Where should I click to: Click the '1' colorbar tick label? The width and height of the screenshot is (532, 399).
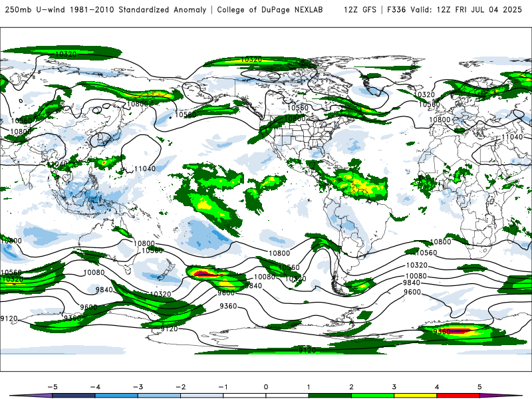[x=309, y=387]
